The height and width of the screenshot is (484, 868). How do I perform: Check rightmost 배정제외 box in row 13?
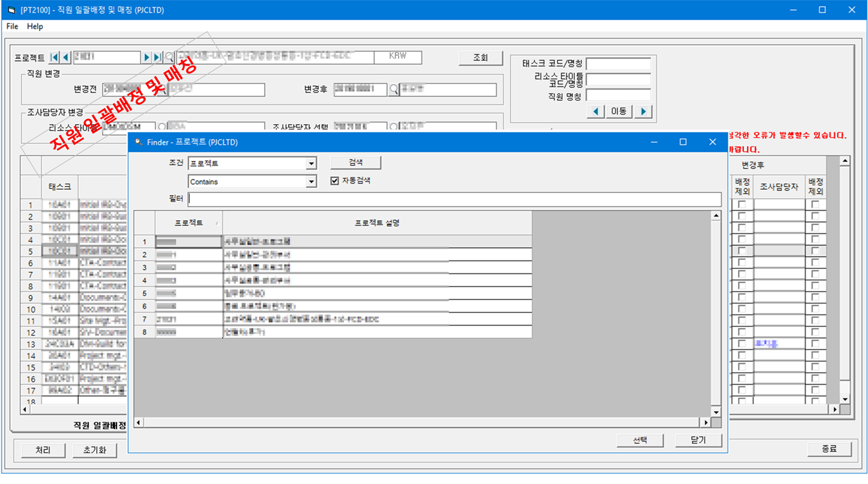tap(815, 344)
